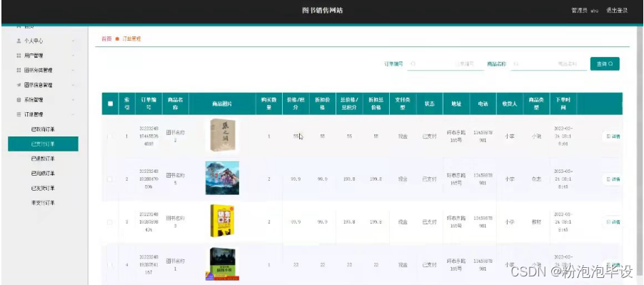Expand the 用户管理 menu chevron
This screenshot has height=285, width=644.
pyautogui.click(x=73, y=56)
